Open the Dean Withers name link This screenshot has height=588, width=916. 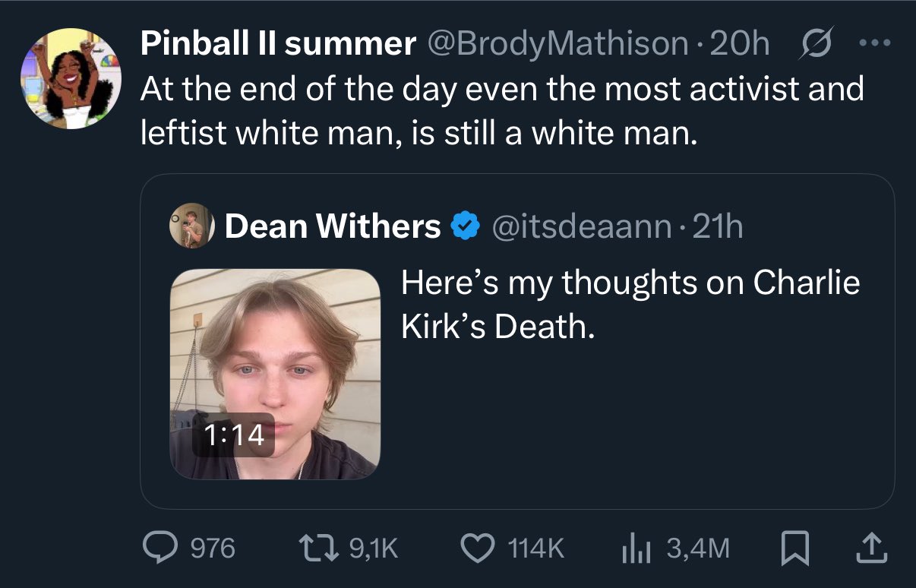[x=333, y=226]
